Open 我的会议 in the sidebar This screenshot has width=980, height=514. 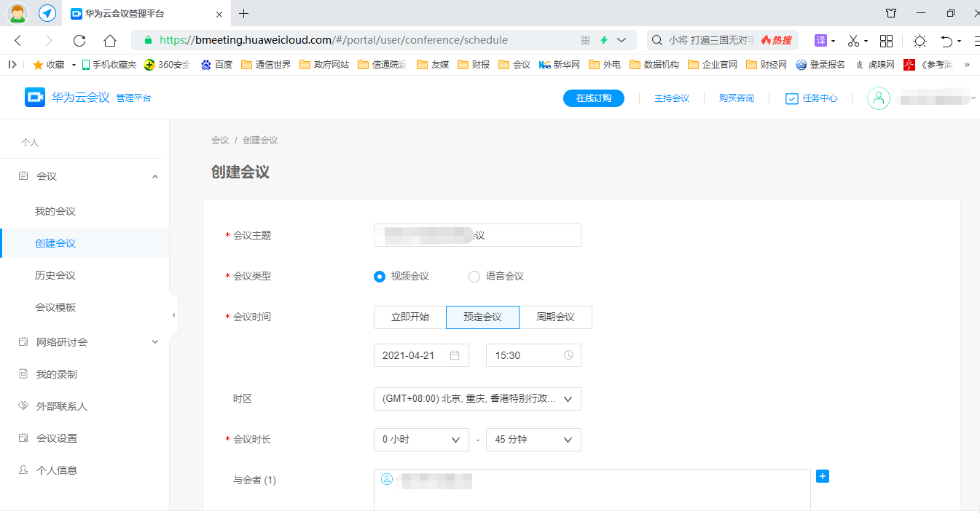pos(55,211)
